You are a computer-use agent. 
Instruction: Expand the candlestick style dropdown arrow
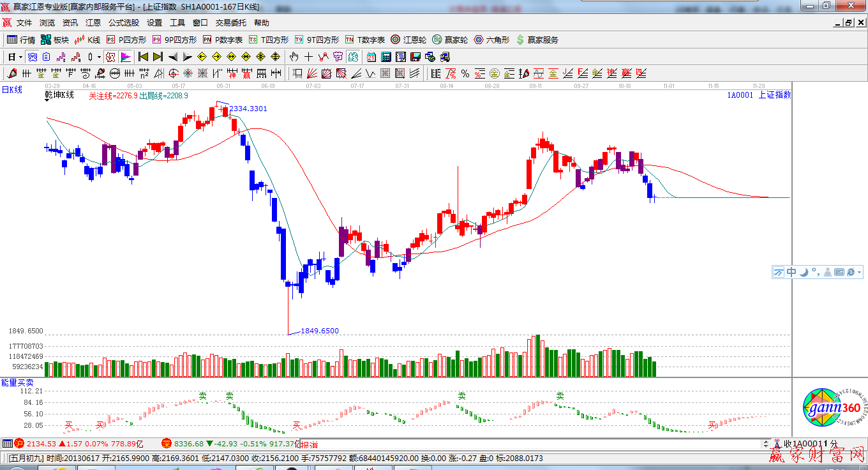pyautogui.click(x=99, y=57)
